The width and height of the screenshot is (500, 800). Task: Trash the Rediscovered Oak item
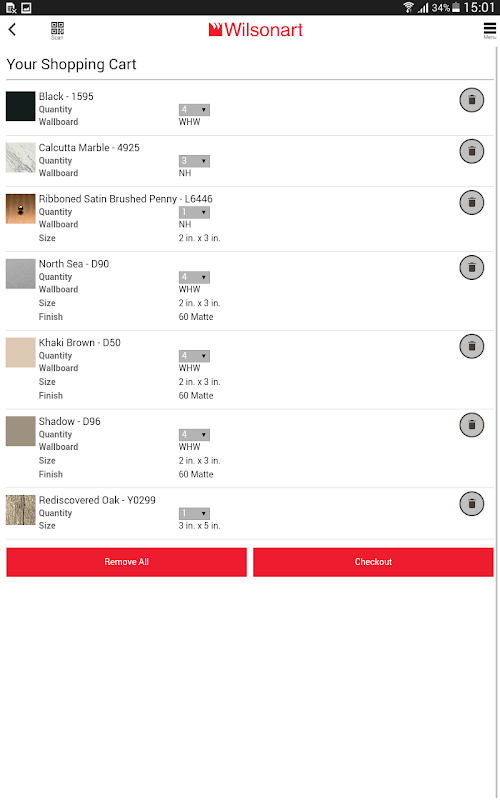tap(472, 504)
